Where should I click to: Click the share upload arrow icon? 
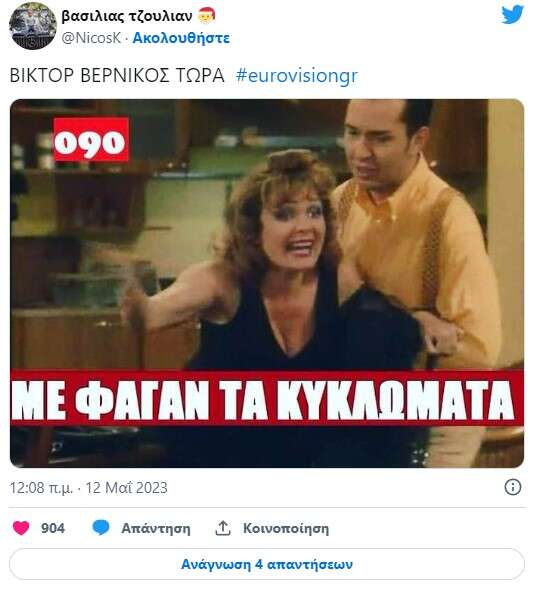(223, 528)
